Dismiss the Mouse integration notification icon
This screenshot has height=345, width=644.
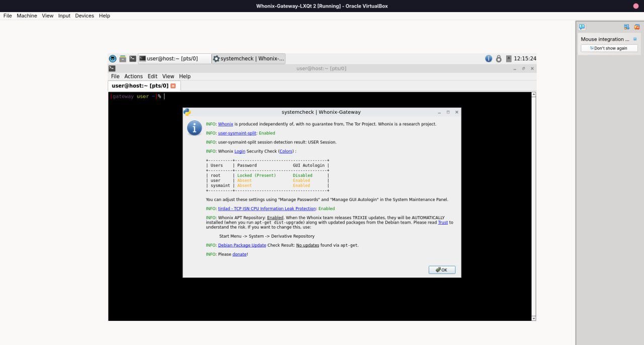(x=635, y=39)
